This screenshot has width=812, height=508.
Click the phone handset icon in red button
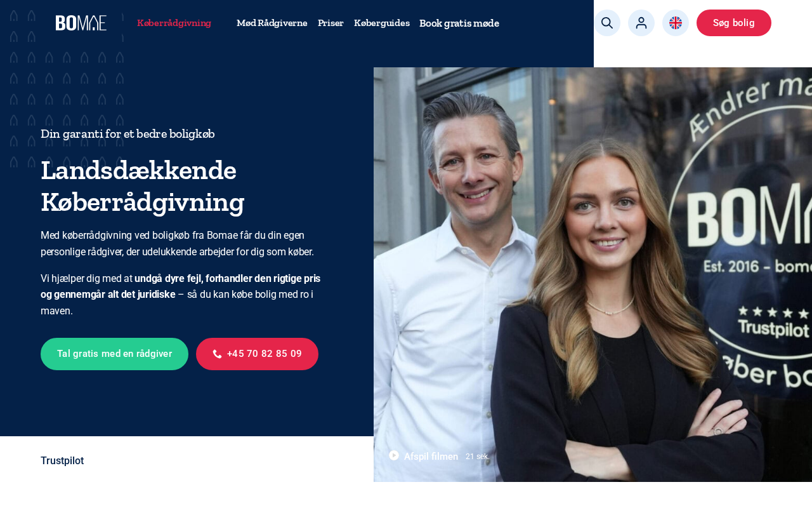coord(217,354)
